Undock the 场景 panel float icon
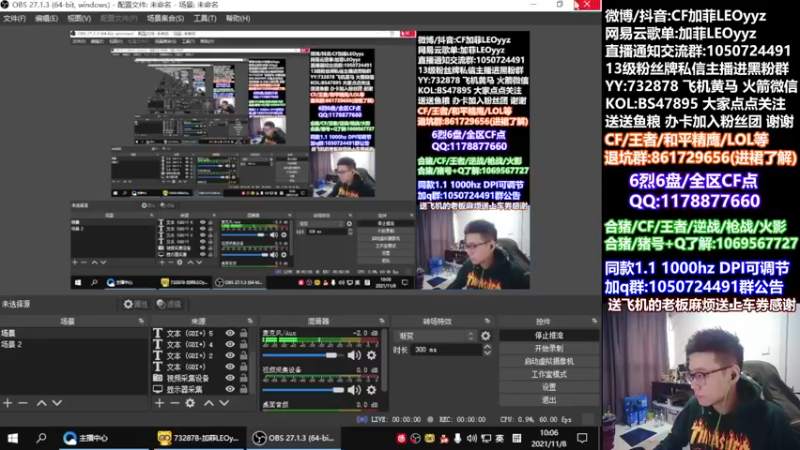Viewport: 800px width, 450px height. 141,321
